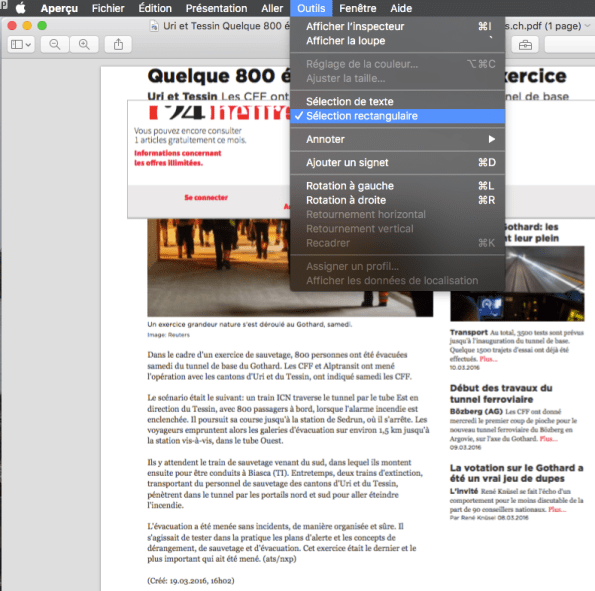This screenshot has width=595, height=591.
Task: Open the Fichier menu
Action: tap(108, 8)
